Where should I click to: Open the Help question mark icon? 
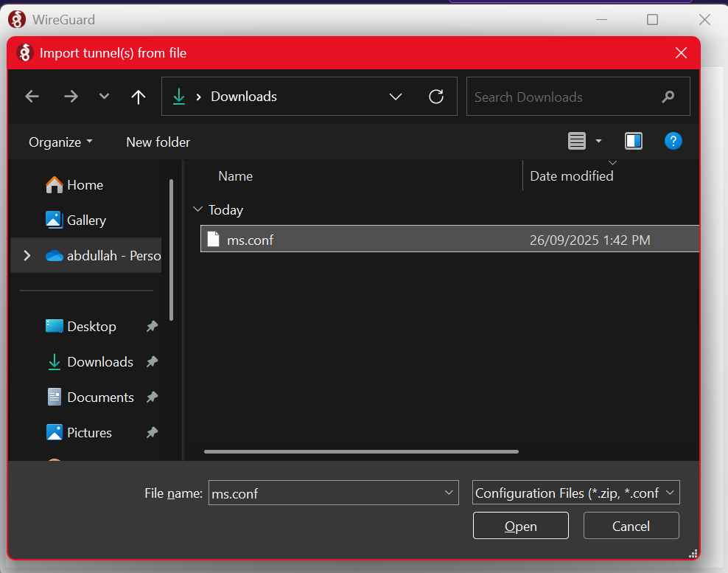[x=673, y=141]
